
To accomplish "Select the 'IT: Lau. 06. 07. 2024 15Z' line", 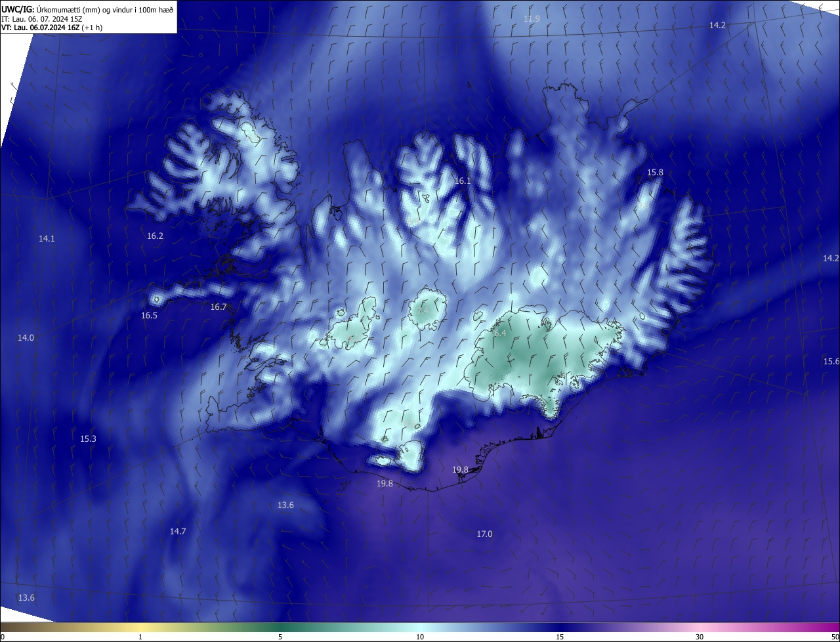I will coord(41,18).
